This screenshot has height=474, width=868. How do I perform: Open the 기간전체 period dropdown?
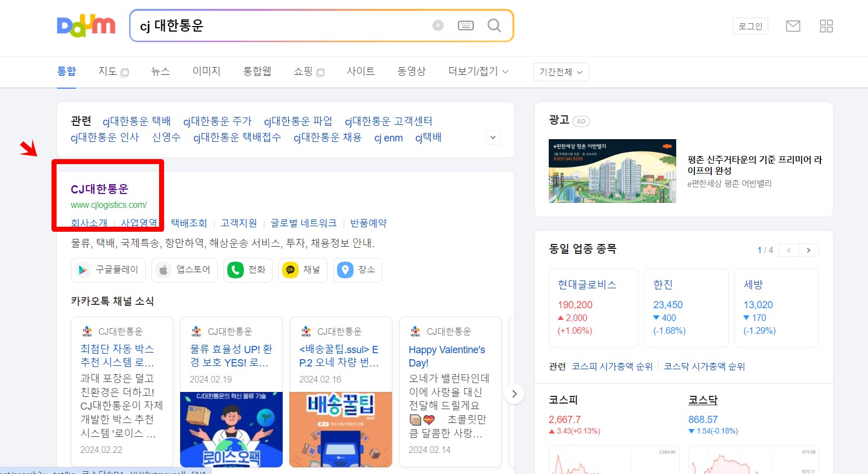[561, 72]
